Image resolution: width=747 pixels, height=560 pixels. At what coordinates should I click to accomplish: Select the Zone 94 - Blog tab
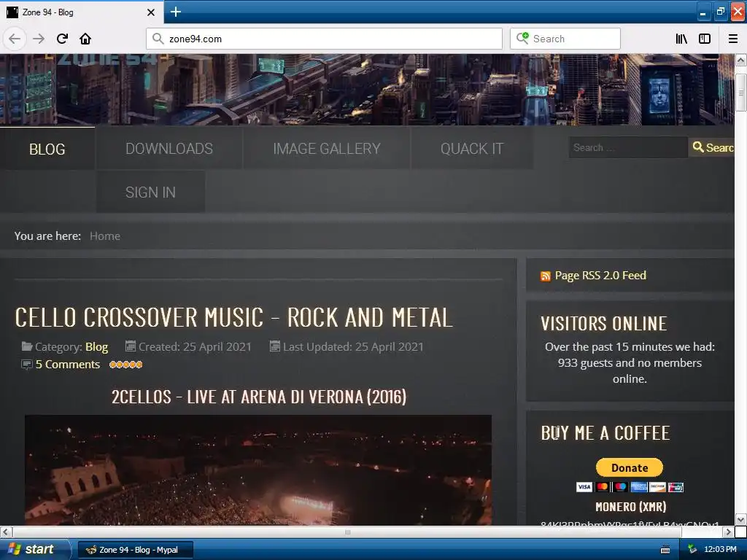pyautogui.click(x=81, y=12)
